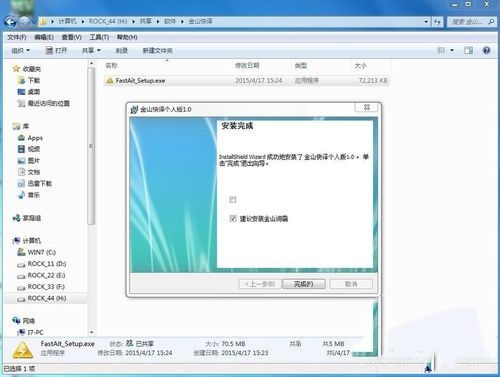Expand the 共享 dropdown in toolbar
The width and height of the screenshot is (500, 377).
coord(91,50)
